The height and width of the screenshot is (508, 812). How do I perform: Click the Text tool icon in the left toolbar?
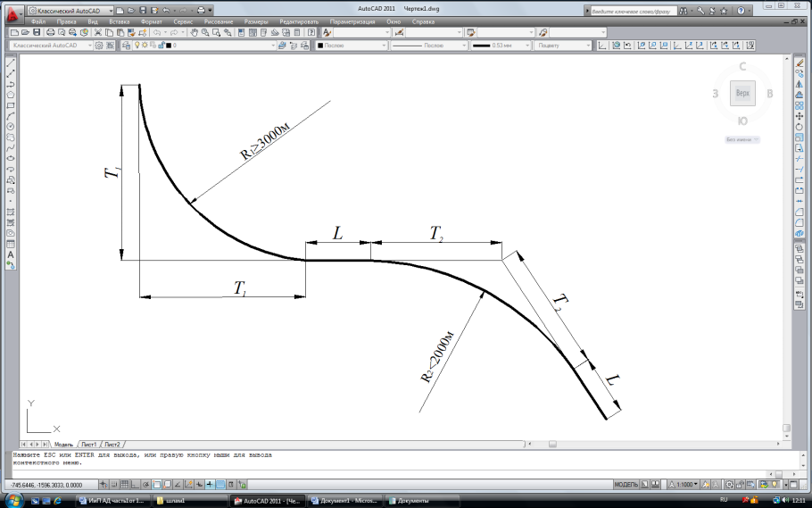point(10,254)
